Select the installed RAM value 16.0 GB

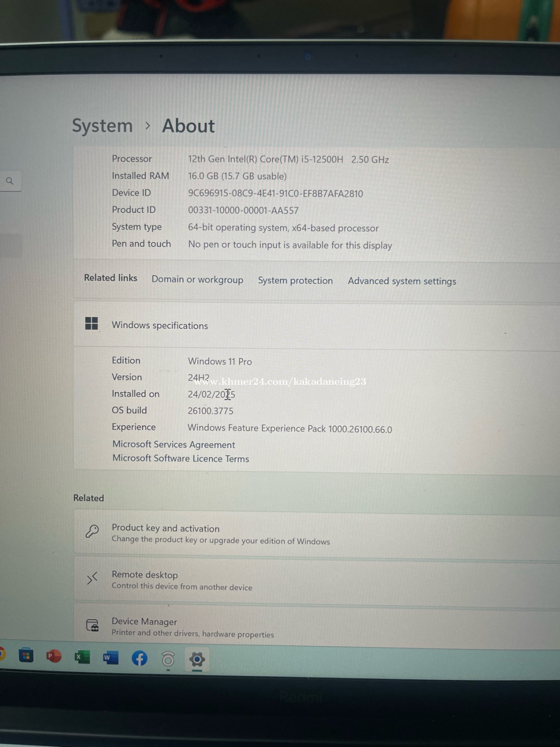[x=237, y=176]
